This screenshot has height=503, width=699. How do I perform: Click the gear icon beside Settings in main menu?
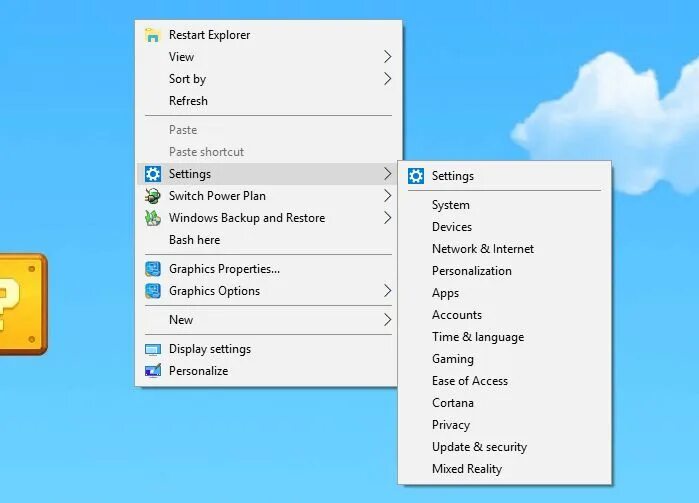(x=152, y=174)
